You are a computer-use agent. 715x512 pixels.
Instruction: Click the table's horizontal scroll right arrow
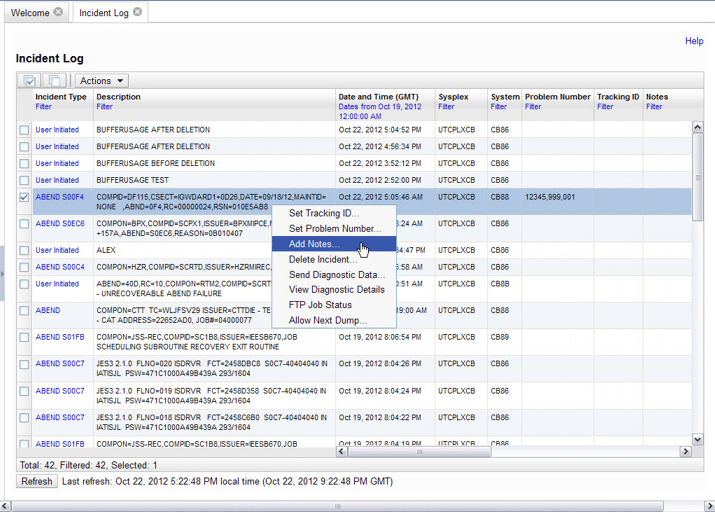(x=686, y=452)
